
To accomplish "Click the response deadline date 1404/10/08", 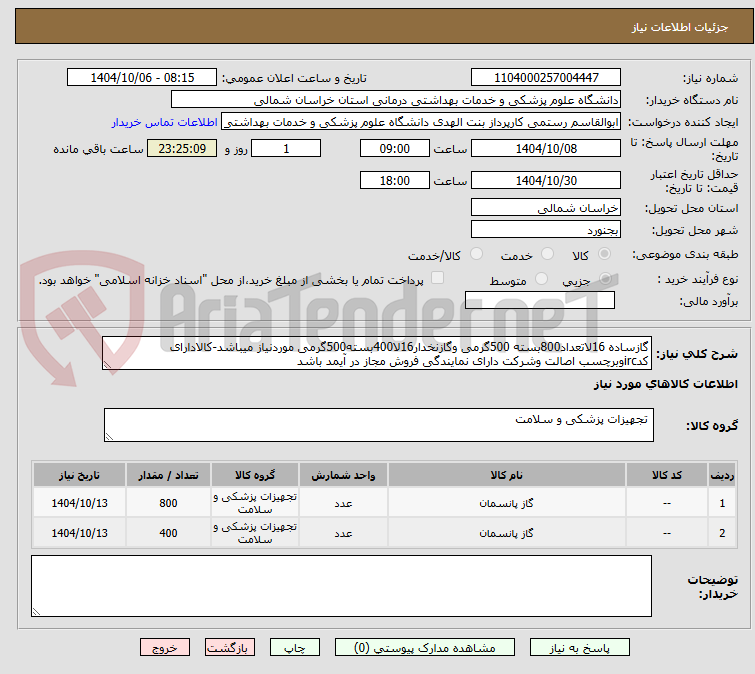I will point(546,148).
